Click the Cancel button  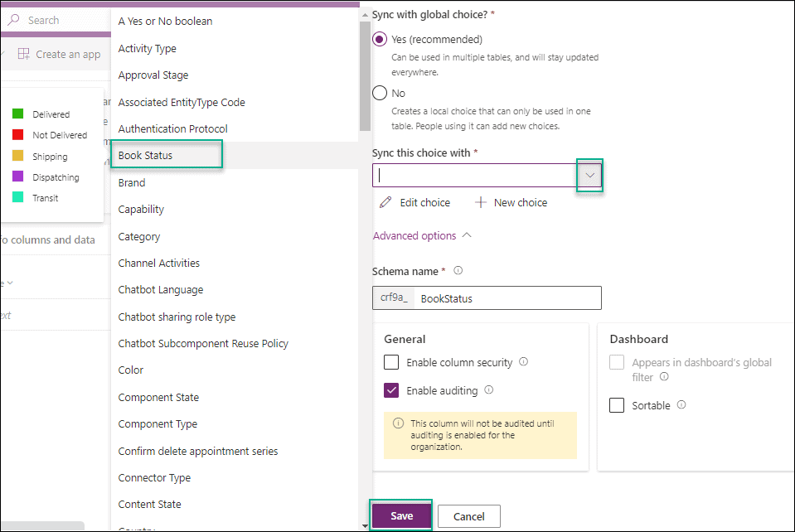[x=469, y=516]
